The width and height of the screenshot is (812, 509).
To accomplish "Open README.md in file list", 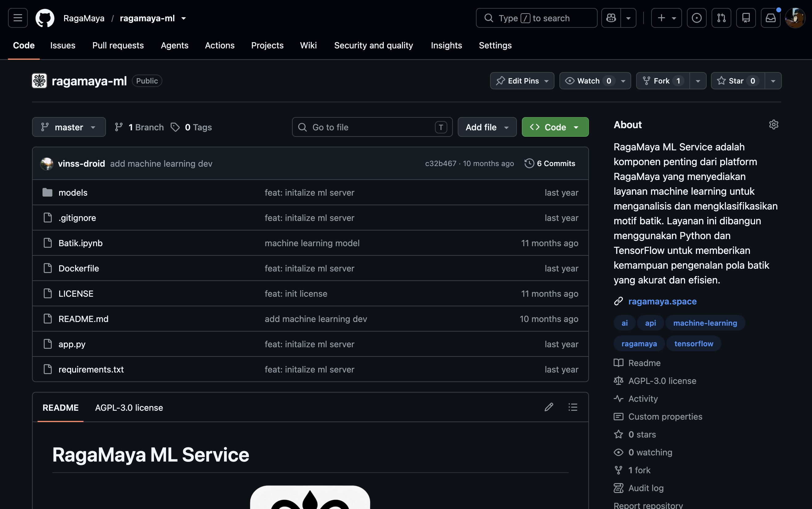I will (x=83, y=319).
